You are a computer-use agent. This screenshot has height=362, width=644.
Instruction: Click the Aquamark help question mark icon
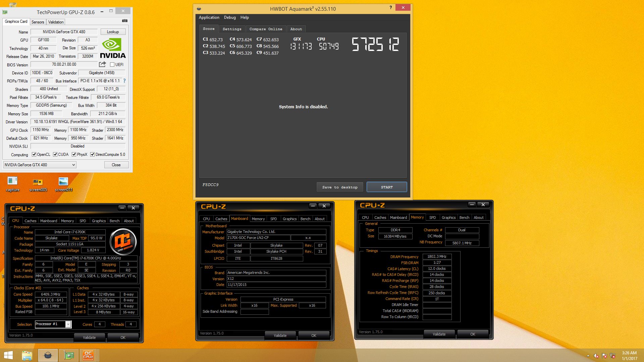[390, 7]
